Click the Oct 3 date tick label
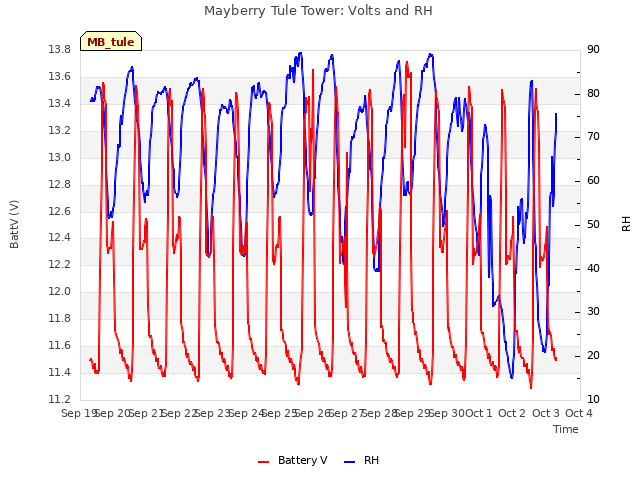 (546, 413)
